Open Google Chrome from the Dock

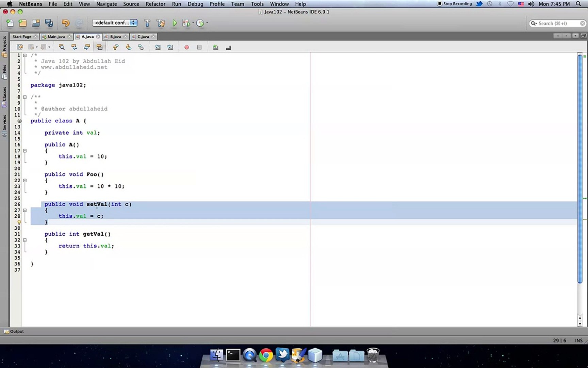(266, 355)
